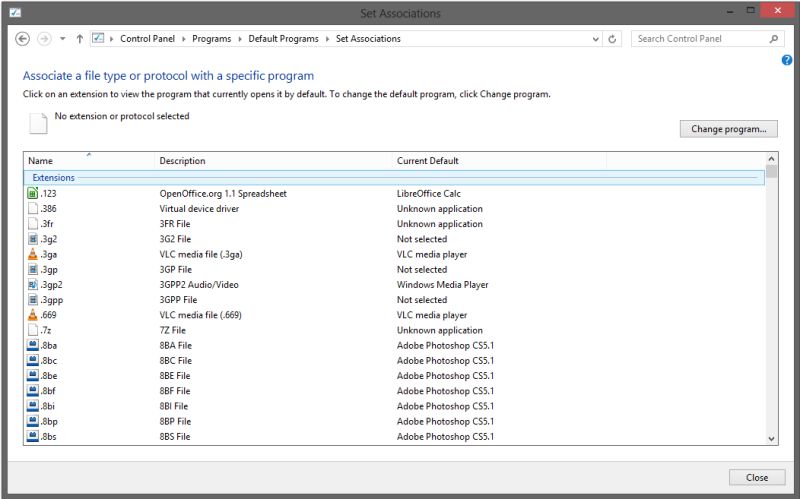Viewport: 800px width, 499px height.
Task: Sort list by Name column
Action: [x=89, y=161]
